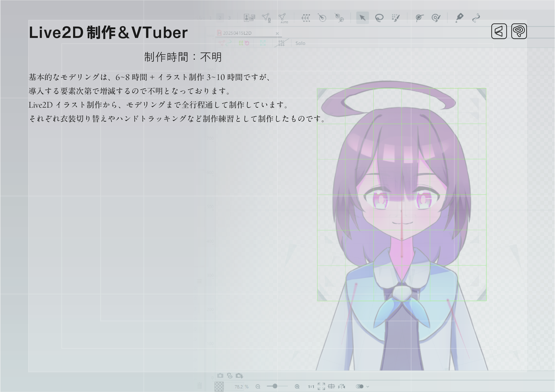The height and width of the screenshot is (392, 555).
Task: Click the checkered background color swatch
Action: 219,386
